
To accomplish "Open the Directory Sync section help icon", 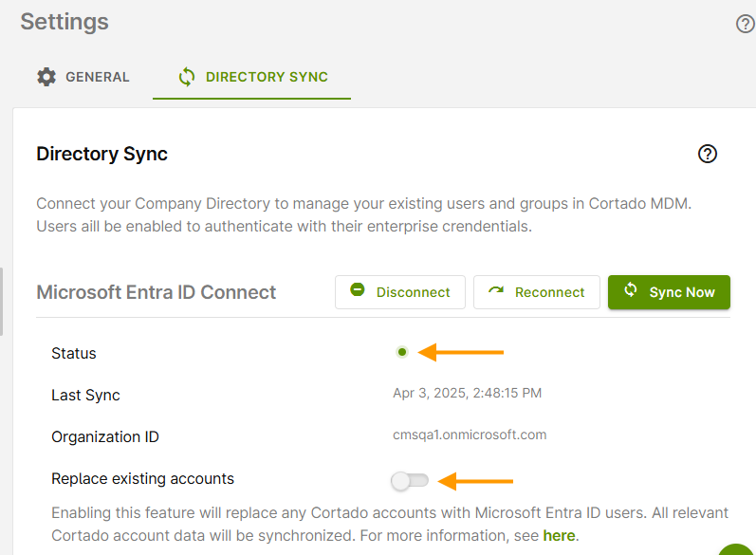I will click(708, 154).
